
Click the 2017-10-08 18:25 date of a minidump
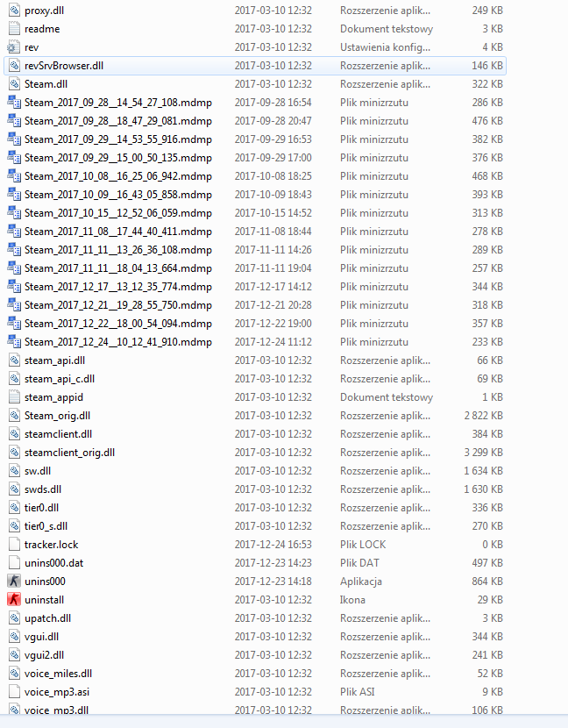(x=273, y=176)
